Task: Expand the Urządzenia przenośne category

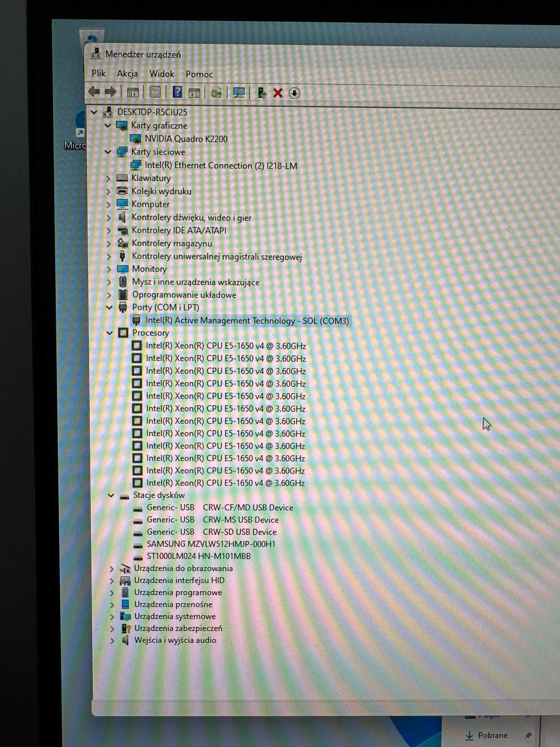Action: click(x=112, y=605)
